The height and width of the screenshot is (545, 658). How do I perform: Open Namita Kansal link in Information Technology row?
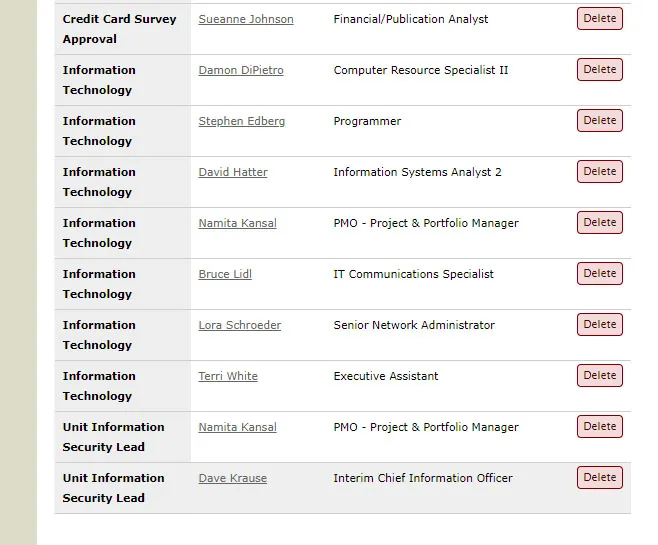click(237, 223)
